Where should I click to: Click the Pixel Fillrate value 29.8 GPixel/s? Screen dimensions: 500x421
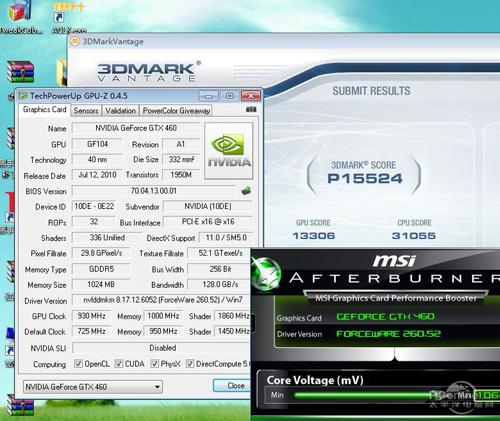point(101,253)
